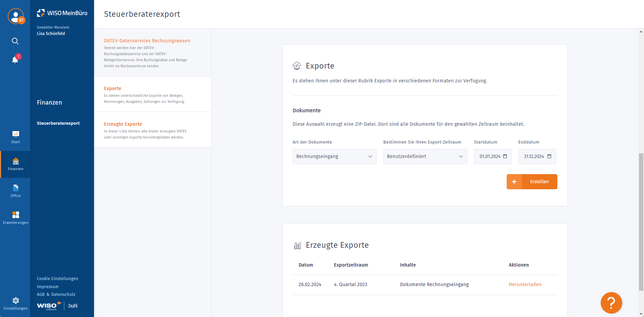Open the notifications bell

pyautogui.click(x=15, y=60)
